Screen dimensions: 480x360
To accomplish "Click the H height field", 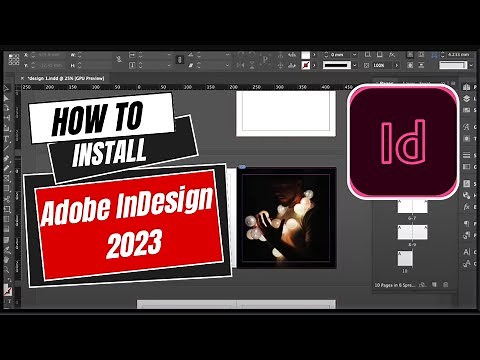I will [97, 66].
